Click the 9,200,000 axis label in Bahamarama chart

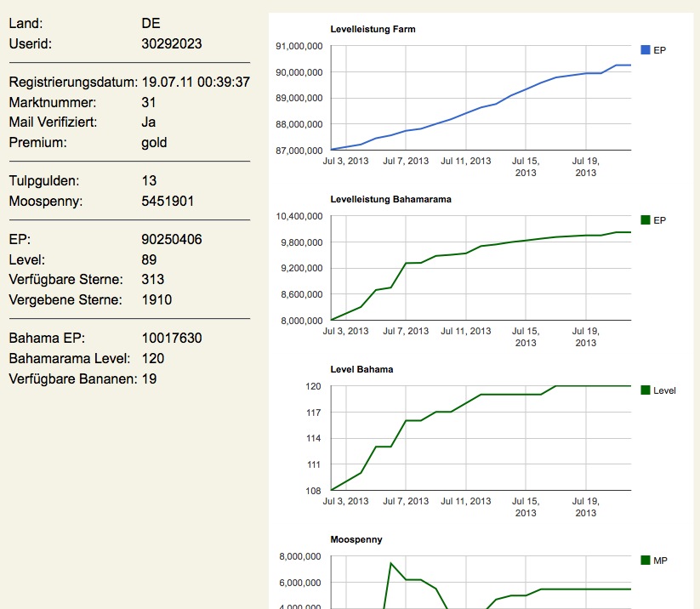click(302, 268)
